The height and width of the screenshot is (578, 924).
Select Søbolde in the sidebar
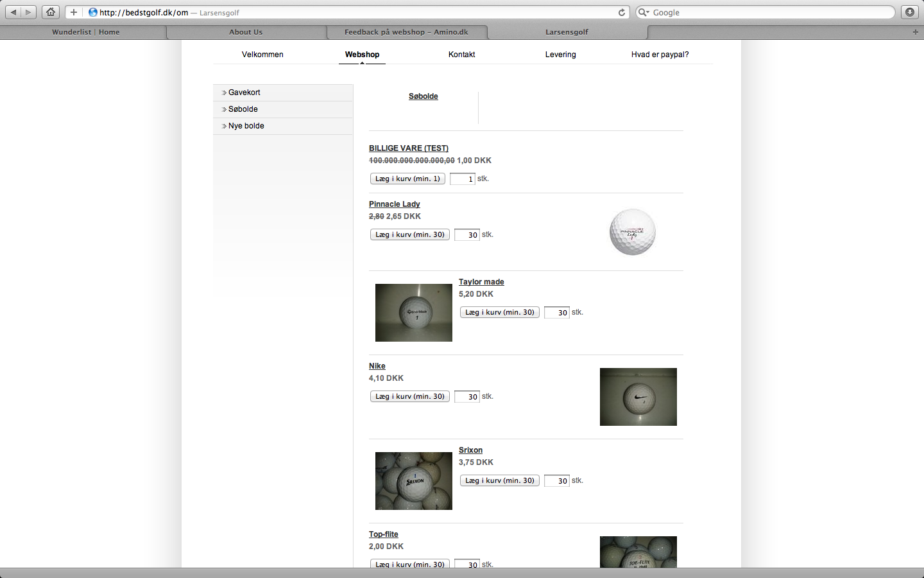coord(283,109)
